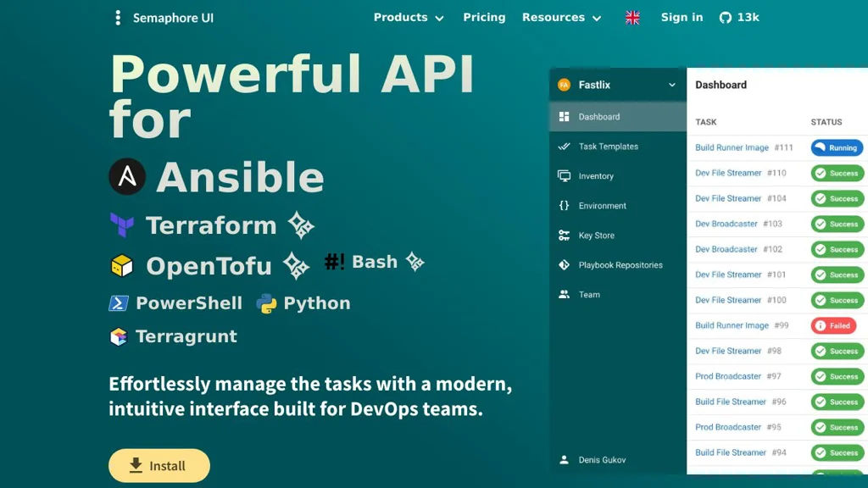Open task Build File Streamer #96

[x=741, y=402]
